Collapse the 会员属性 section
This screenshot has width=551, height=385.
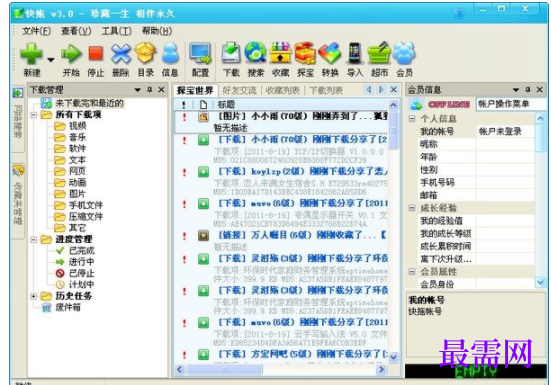(411, 272)
